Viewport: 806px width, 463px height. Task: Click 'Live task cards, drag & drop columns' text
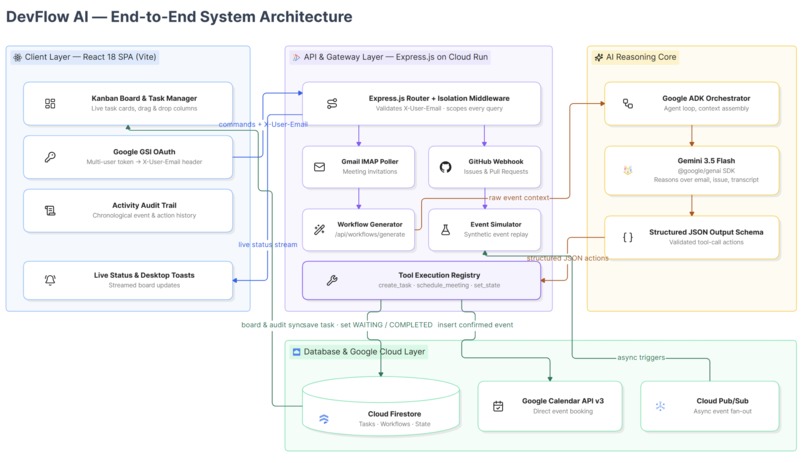coord(144,108)
